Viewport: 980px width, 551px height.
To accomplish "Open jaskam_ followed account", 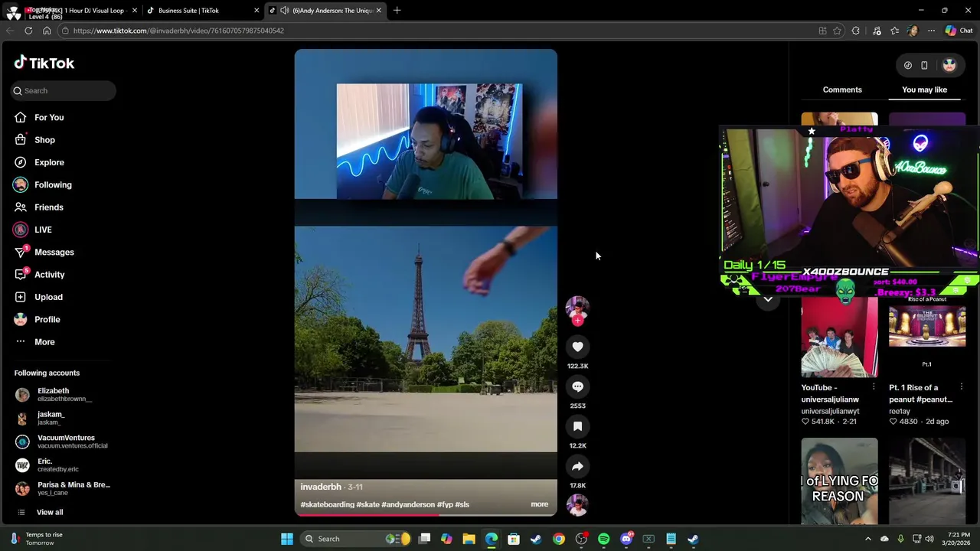I will tap(64, 418).
